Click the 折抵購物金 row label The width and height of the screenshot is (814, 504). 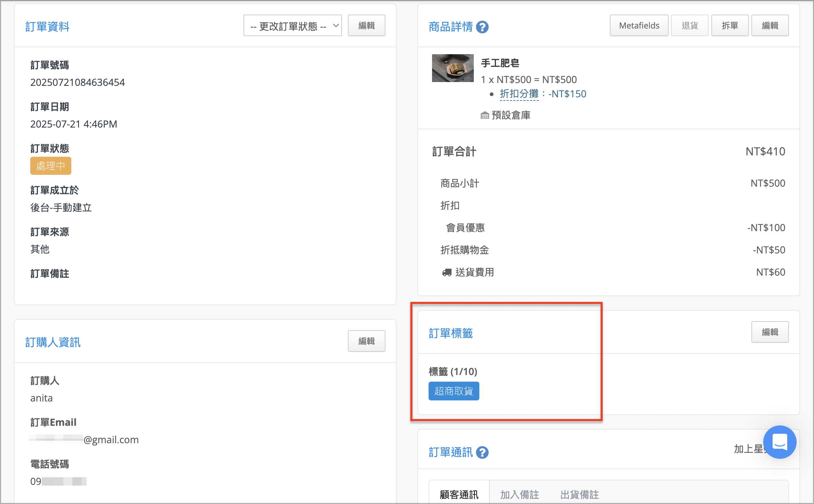(465, 250)
